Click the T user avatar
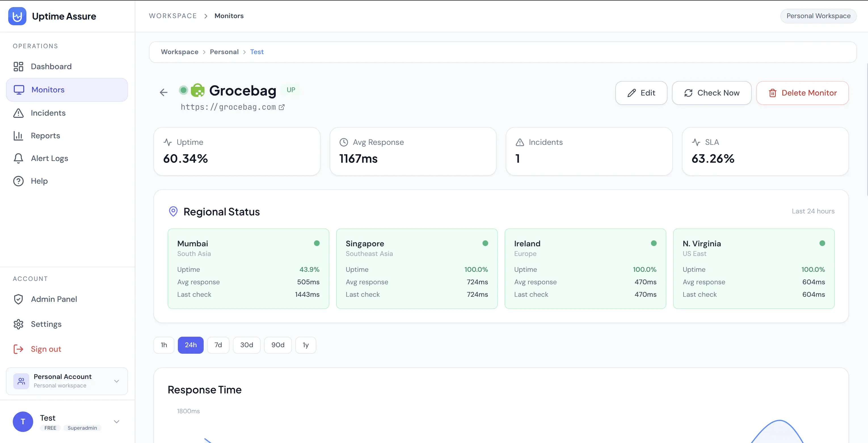Viewport: 868px width, 443px height. pos(23,421)
